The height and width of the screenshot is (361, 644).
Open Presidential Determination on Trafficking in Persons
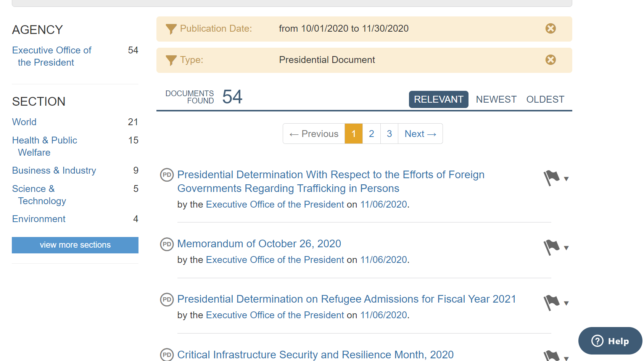331,181
